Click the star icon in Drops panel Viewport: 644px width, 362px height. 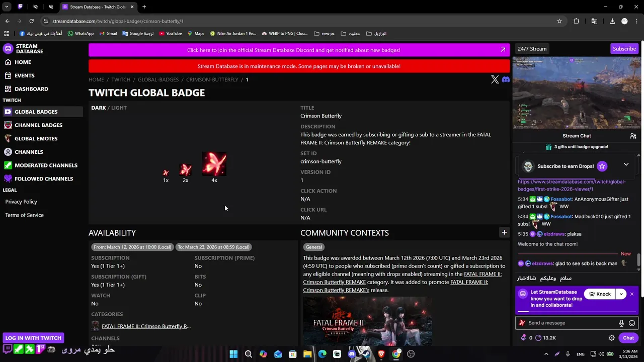click(x=602, y=166)
